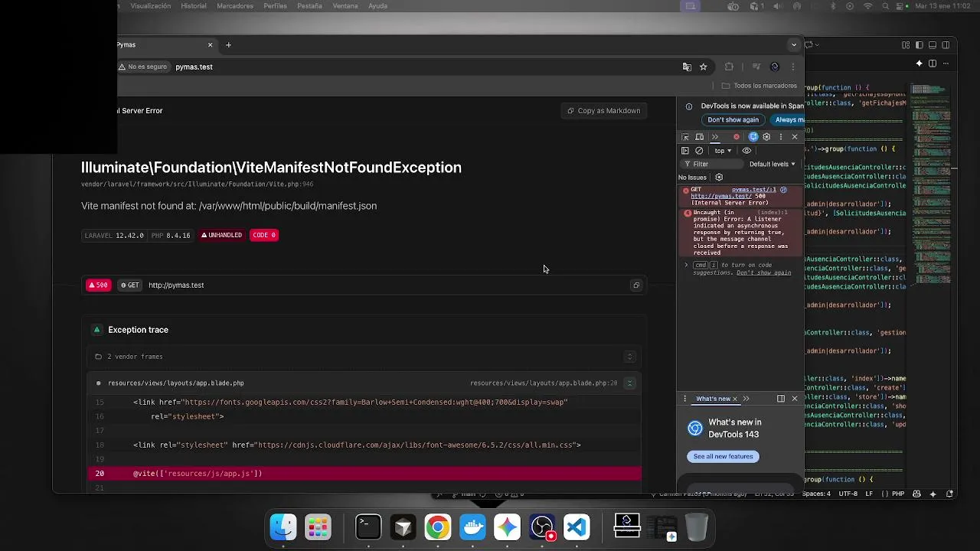The width and height of the screenshot is (980, 551).
Task: Toggle the console sidebar icon
Action: [x=685, y=151]
